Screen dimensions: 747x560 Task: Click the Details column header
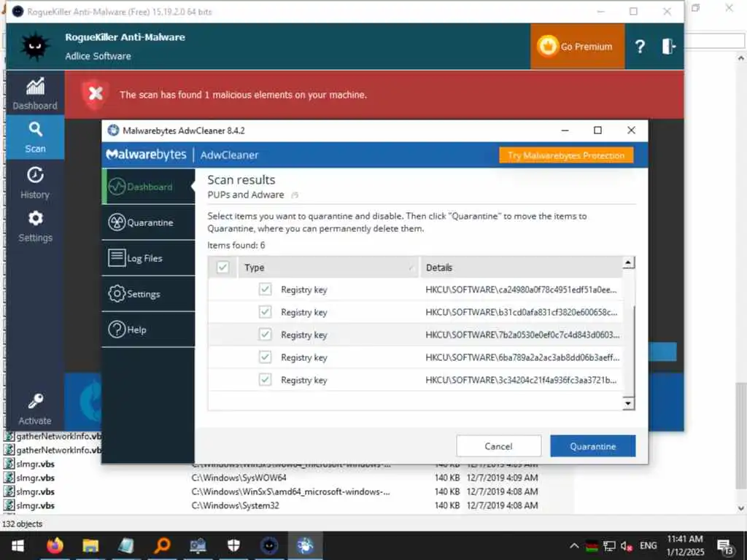tap(521, 267)
